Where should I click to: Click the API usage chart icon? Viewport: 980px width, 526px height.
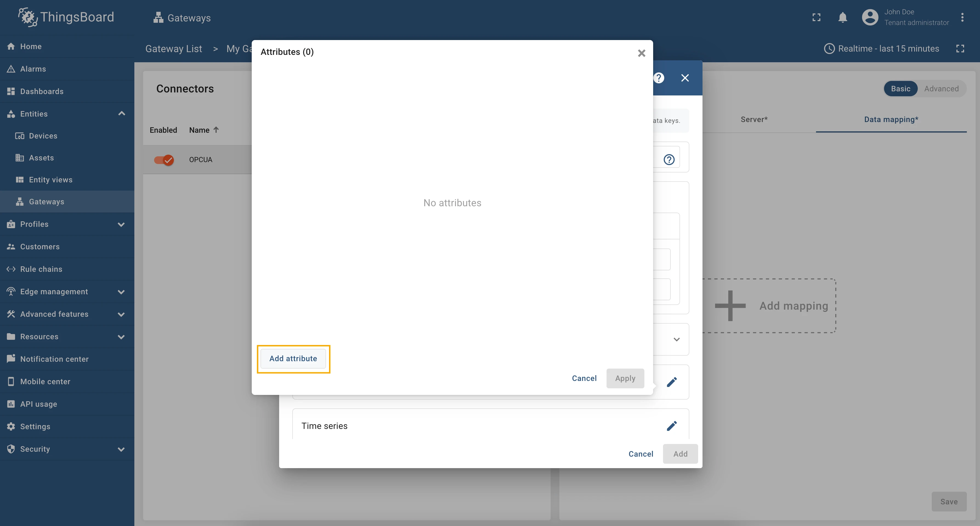[x=11, y=404]
